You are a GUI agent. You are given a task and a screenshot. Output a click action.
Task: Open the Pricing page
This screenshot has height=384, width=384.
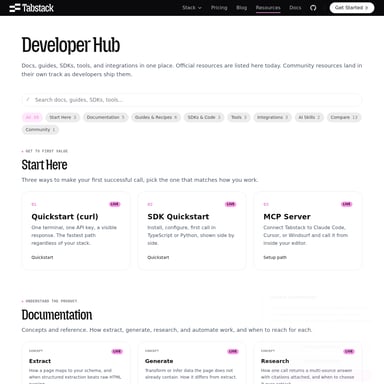tap(219, 8)
